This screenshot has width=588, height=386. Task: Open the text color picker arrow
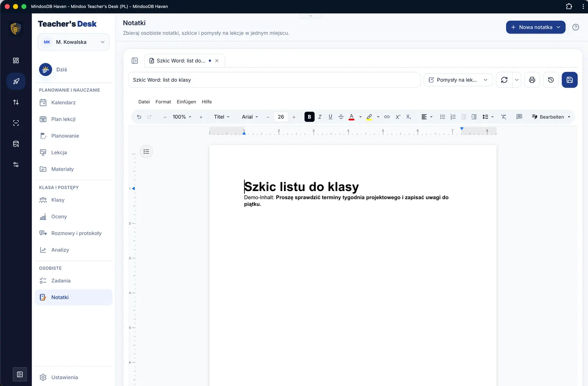[360, 117]
